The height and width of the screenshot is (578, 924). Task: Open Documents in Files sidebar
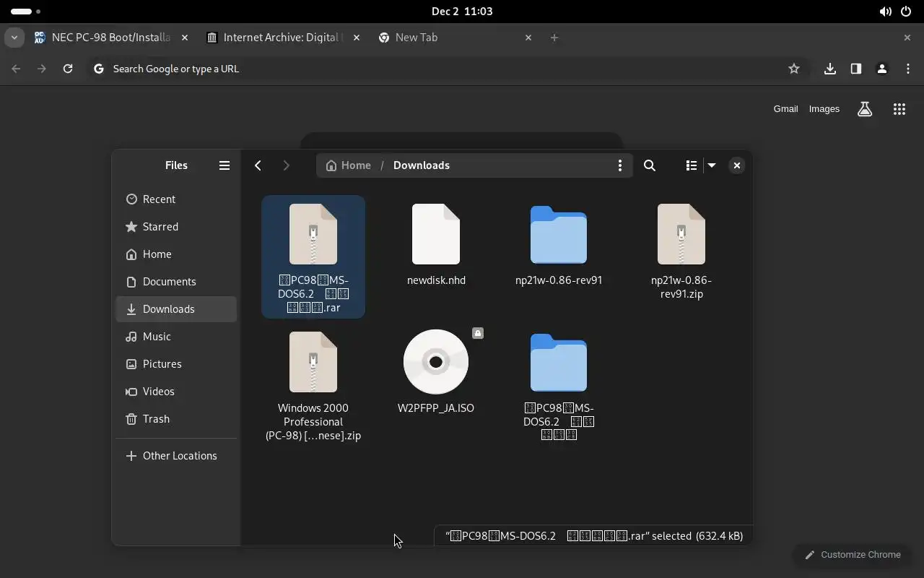tap(176, 282)
